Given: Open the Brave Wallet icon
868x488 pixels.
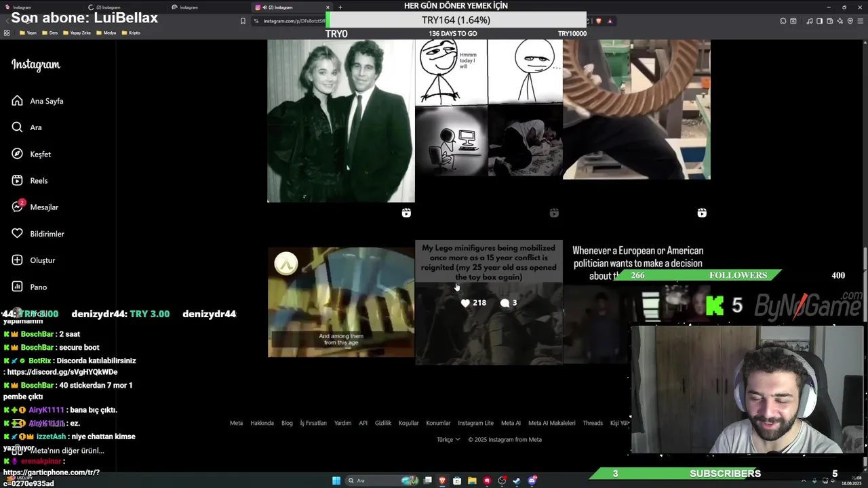Looking at the screenshot, I should click(x=830, y=21).
